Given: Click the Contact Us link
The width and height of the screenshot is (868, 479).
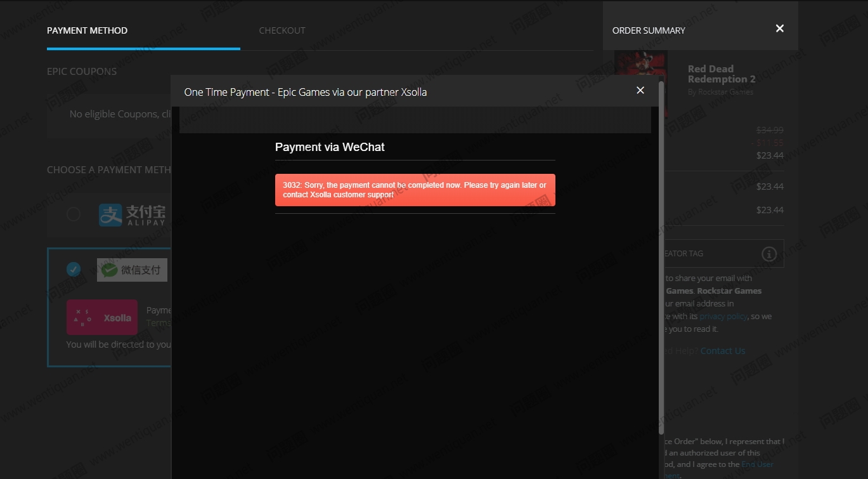Looking at the screenshot, I should [x=723, y=351].
